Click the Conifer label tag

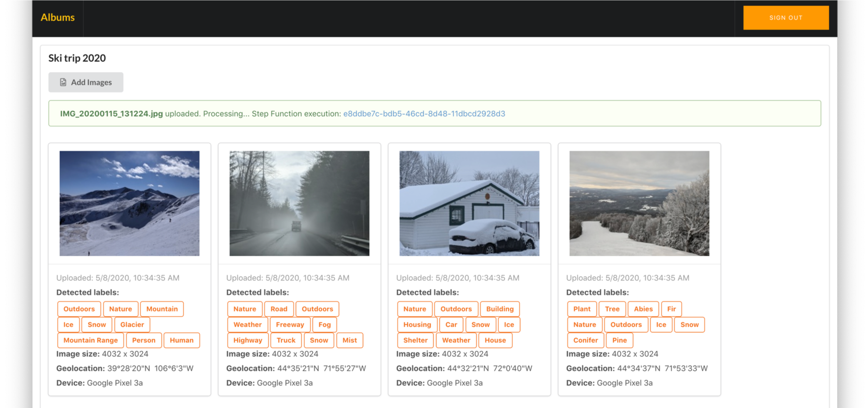[x=585, y=340]
